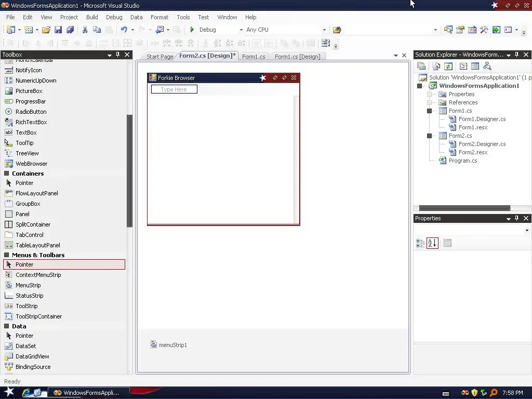The image size is (532, 399).
Task: Collapse the Data toolbox group
Action: 6,326
